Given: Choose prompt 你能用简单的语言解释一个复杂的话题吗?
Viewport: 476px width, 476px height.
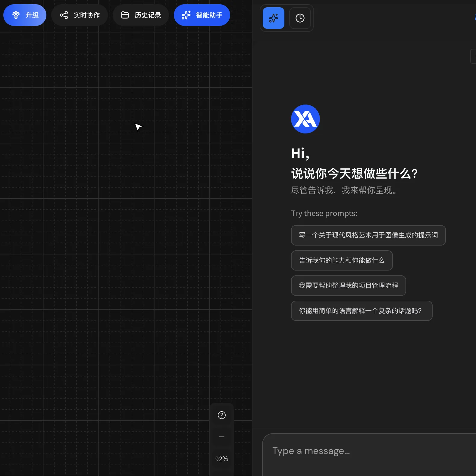Looking at the screenshot, I should 362,311.
